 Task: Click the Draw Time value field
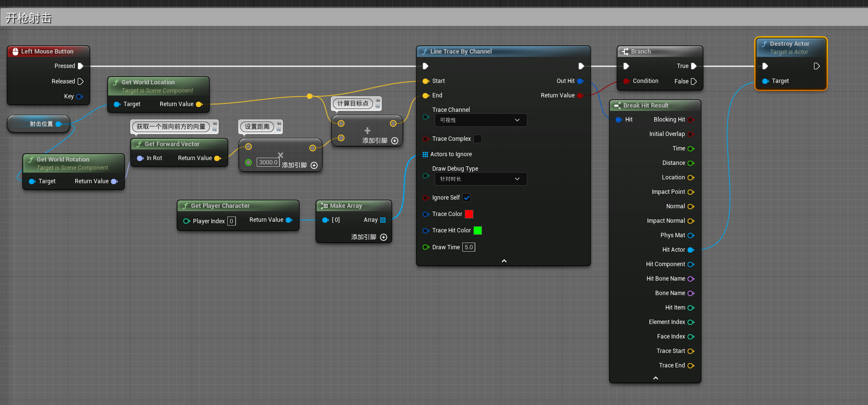468,247
